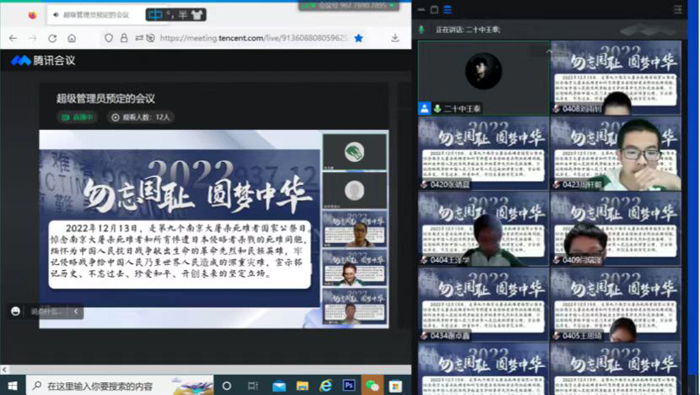Open File Explorer from taskbar

302,386
